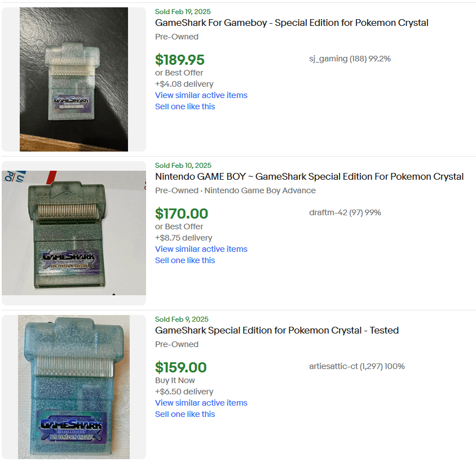Screen dimensions: 476x462
Task: Open 'GameShark Special Edition for Pokemon Crystal - Tested' title
Action: point(276,330)
